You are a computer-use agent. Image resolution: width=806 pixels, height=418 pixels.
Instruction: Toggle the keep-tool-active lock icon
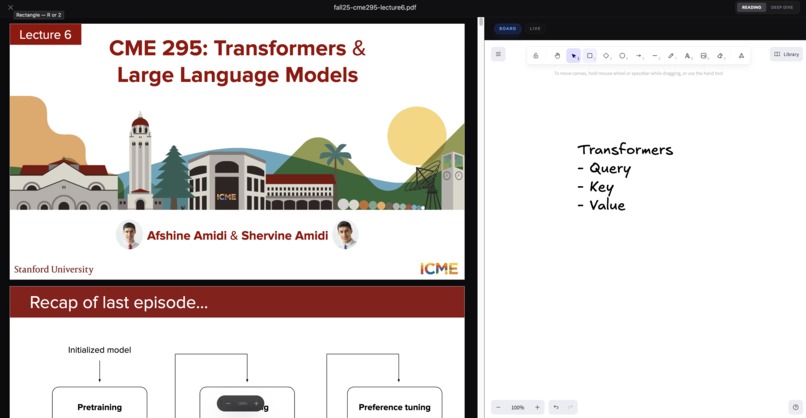pyautogui.click(x=536, y=56)
